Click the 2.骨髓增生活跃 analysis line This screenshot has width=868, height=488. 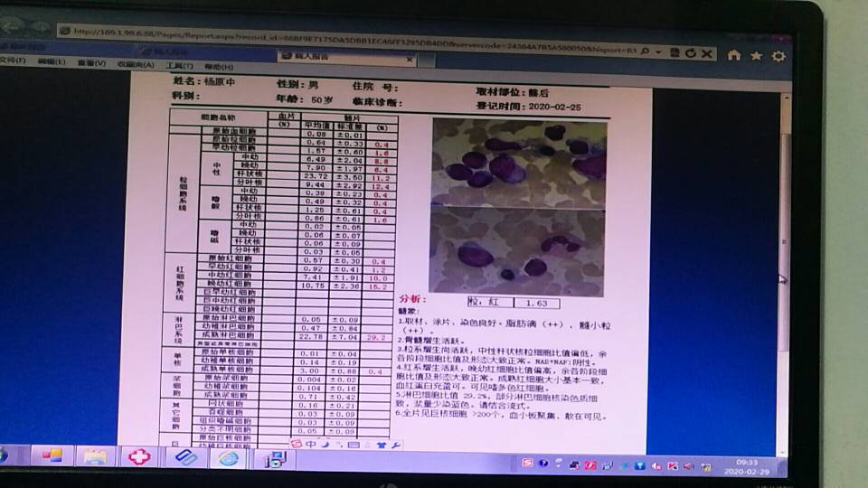click(432, 341)
